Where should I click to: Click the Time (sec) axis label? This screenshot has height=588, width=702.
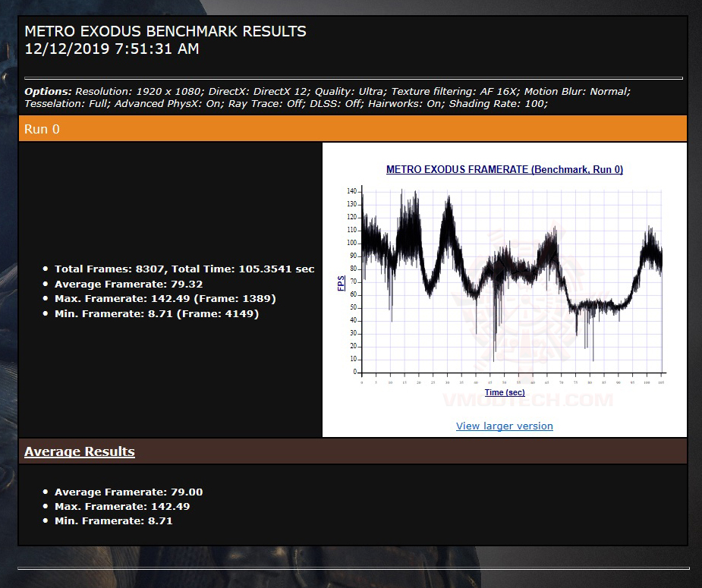tap(505, 392)
